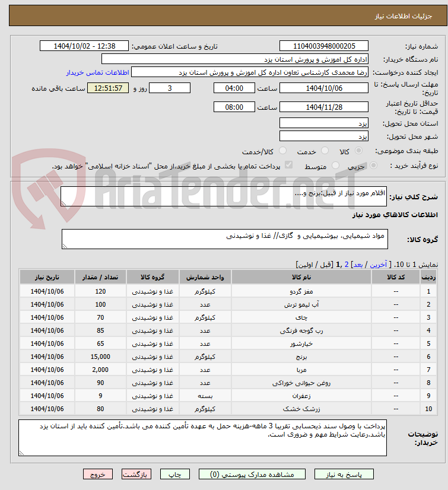Select the کالا radio button

point(358,151)
